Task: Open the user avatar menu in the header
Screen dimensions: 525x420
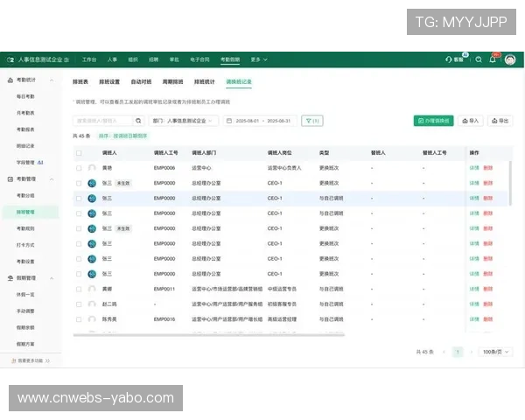Action: tap(510, 59)
